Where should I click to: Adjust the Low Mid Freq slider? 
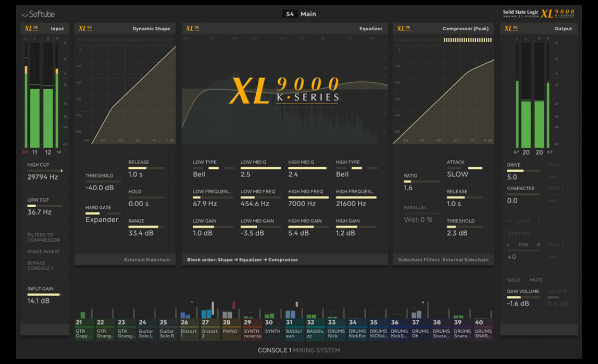pos(261,198)
